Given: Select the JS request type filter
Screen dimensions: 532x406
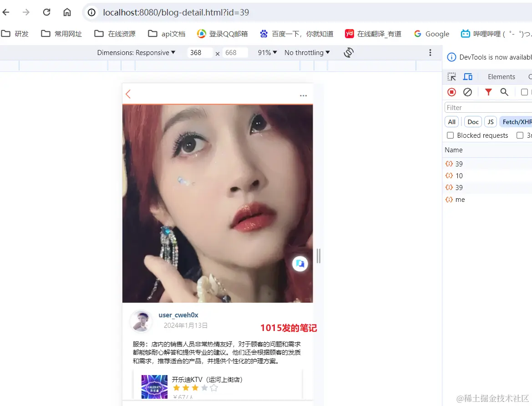Looking at the screenshot, I should pyautogui.click(x=491, y=122).
